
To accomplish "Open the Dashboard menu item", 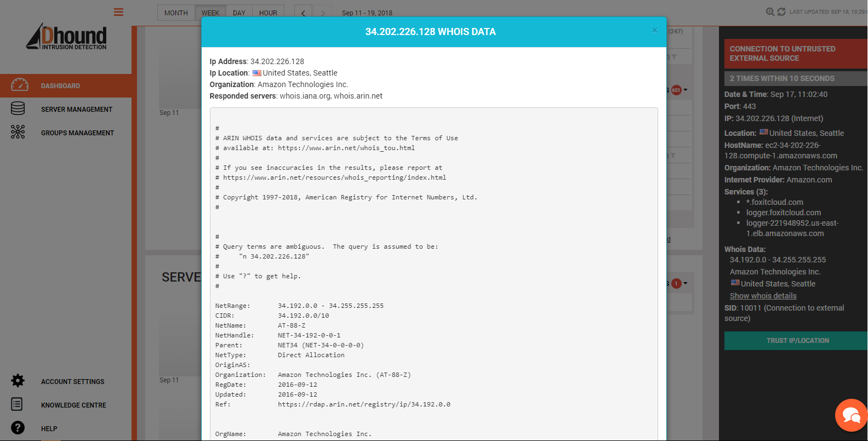I will [x=66, y=85].
